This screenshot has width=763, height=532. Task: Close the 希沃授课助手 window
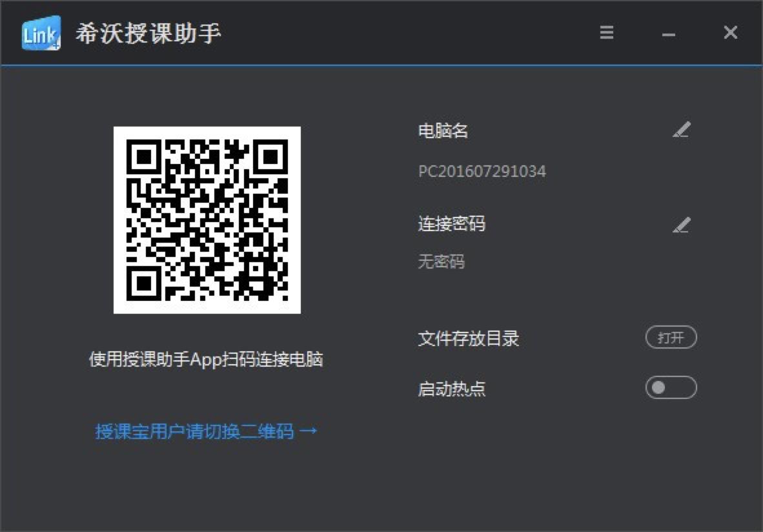[730, 33]
